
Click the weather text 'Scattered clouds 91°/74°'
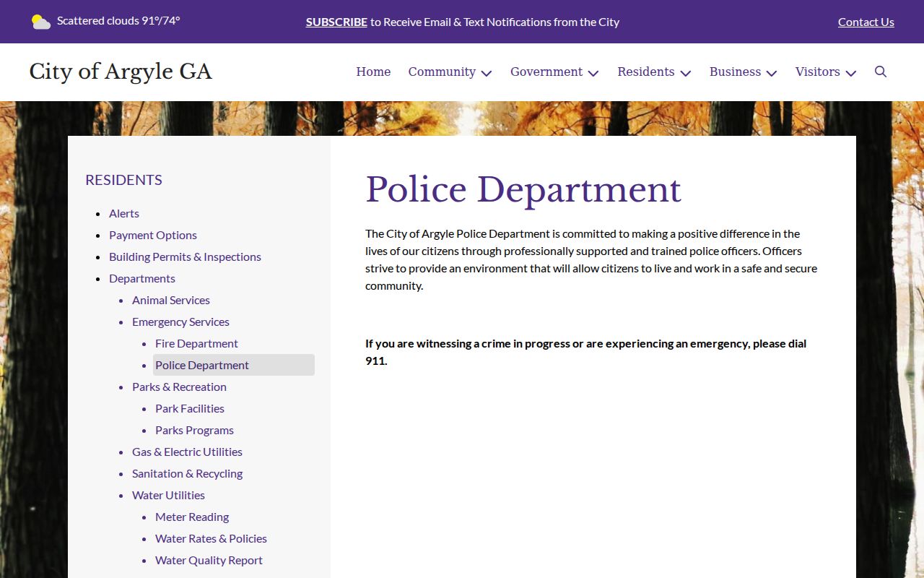[118, 20]
